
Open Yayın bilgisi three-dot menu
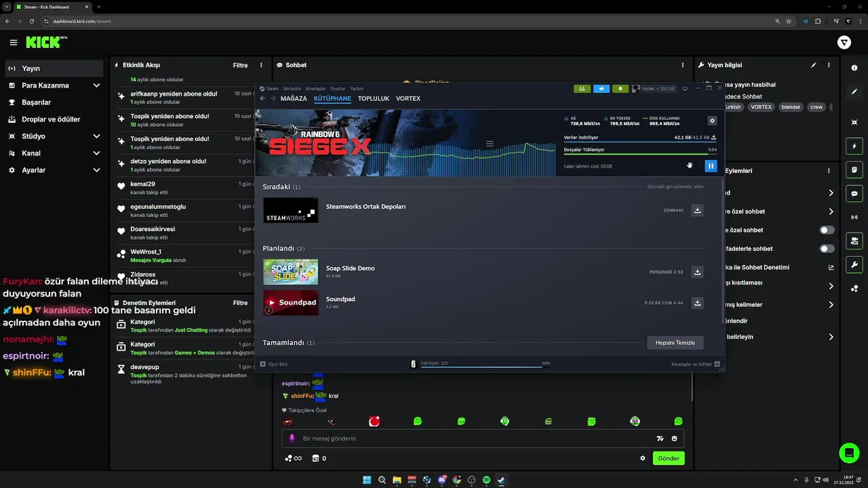[829, 65]
